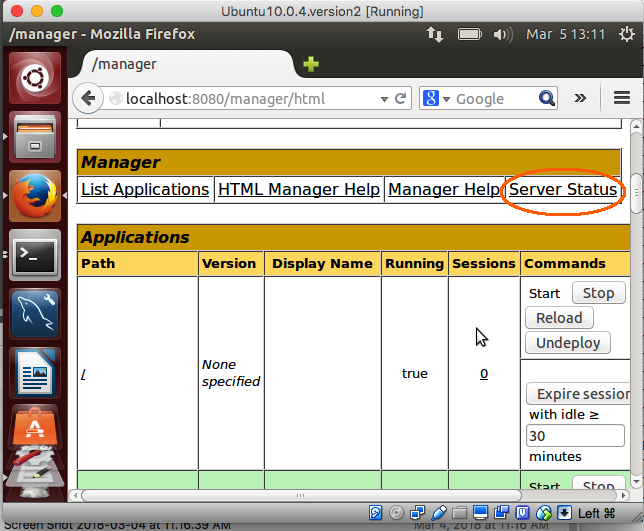644x531 pixels.
Task: Click the Reload application button
Action: point(559,318)
